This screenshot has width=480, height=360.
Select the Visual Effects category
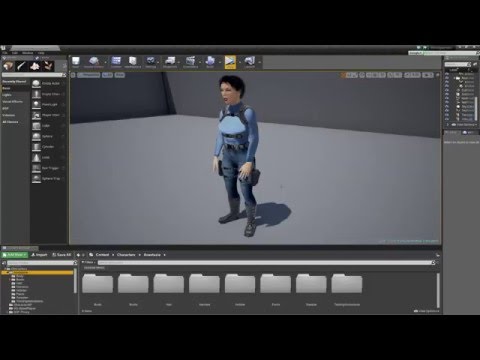click(x=13, y=102)
